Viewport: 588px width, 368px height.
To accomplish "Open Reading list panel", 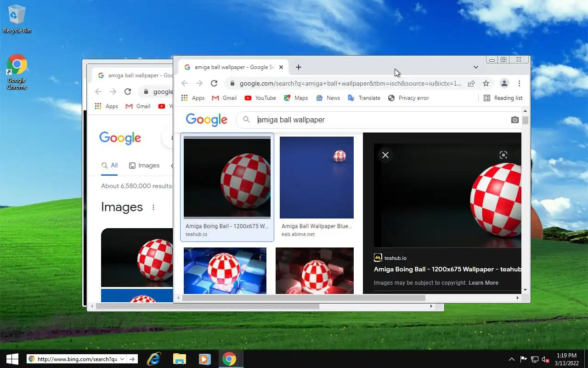I will (x=503, y=98).
